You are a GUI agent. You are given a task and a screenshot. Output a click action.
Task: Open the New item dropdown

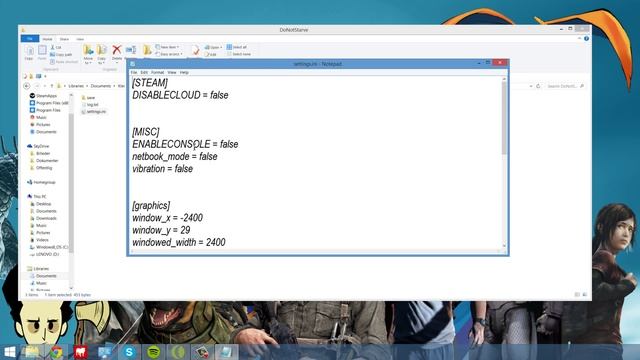tap(167, 47)
